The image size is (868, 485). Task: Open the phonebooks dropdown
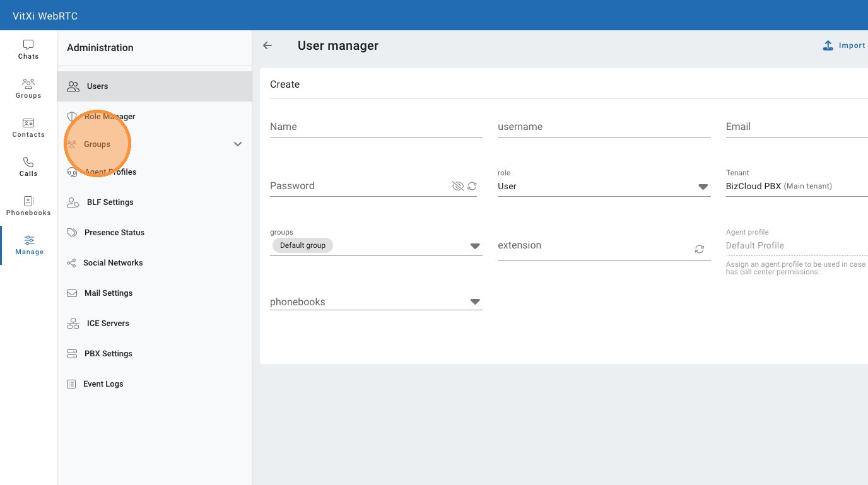[x=475, y=302]
